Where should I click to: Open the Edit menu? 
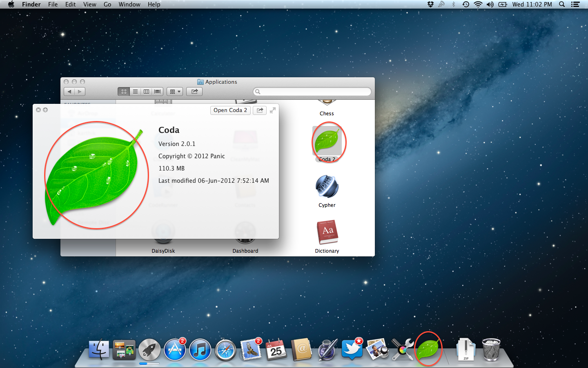coord(70,4)
